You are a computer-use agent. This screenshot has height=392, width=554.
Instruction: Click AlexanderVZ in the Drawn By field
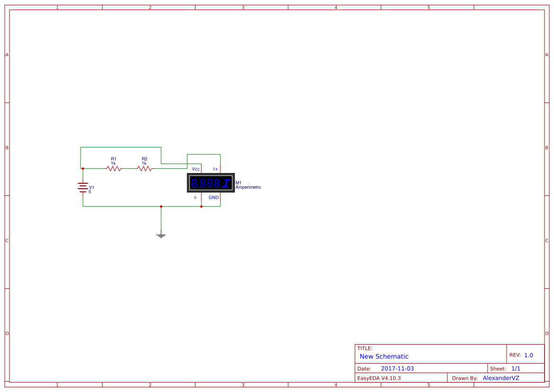point(500,378)
